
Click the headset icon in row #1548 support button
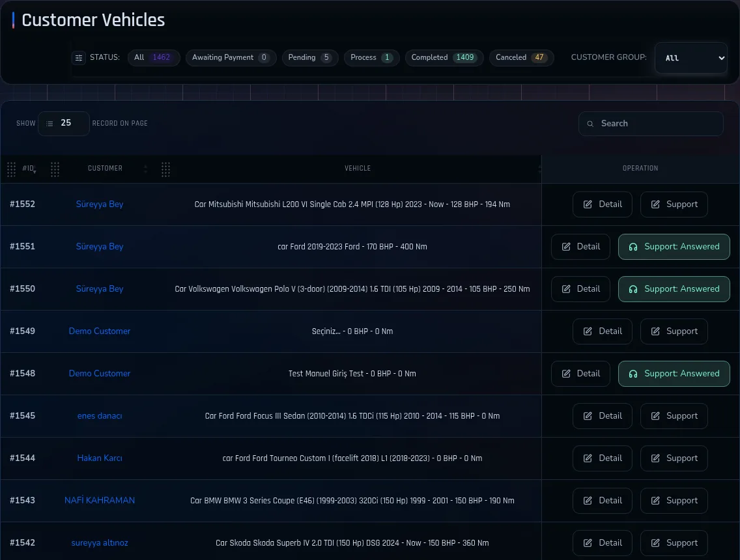tap(633, 374)
